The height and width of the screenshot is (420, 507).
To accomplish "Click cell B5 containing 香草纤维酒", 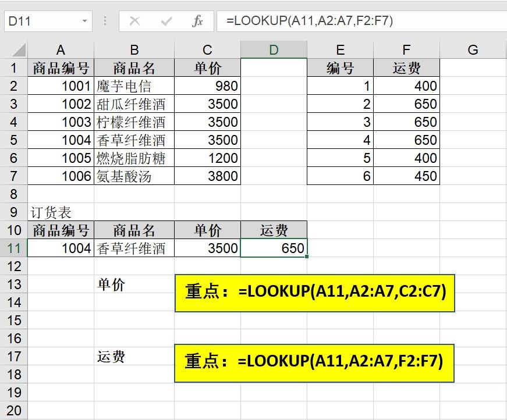I will pos(134,140).
